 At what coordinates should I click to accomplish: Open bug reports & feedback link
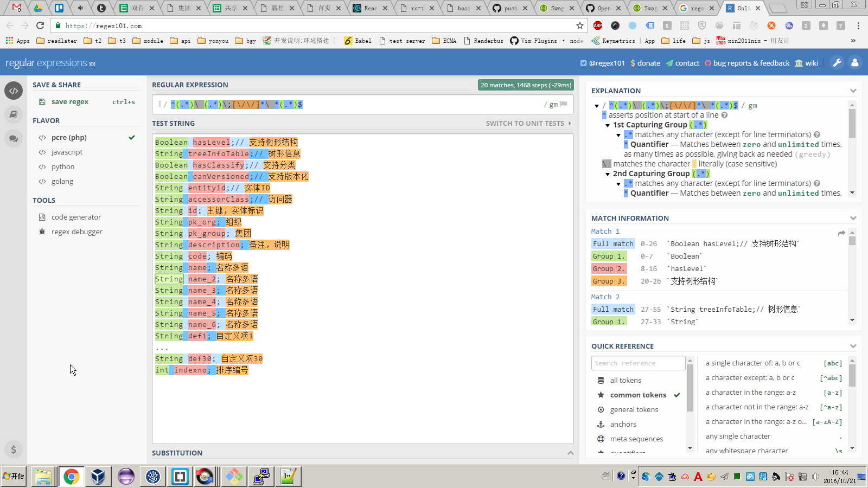[x=747, y=63]
